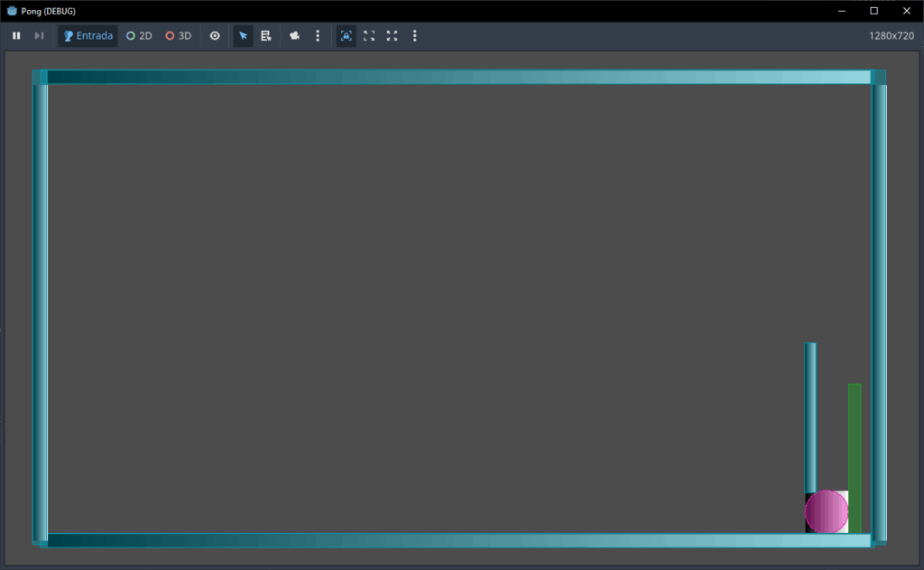Switch to 2D node selection mode
Screen dimensions: 924x570
point(139,36)
